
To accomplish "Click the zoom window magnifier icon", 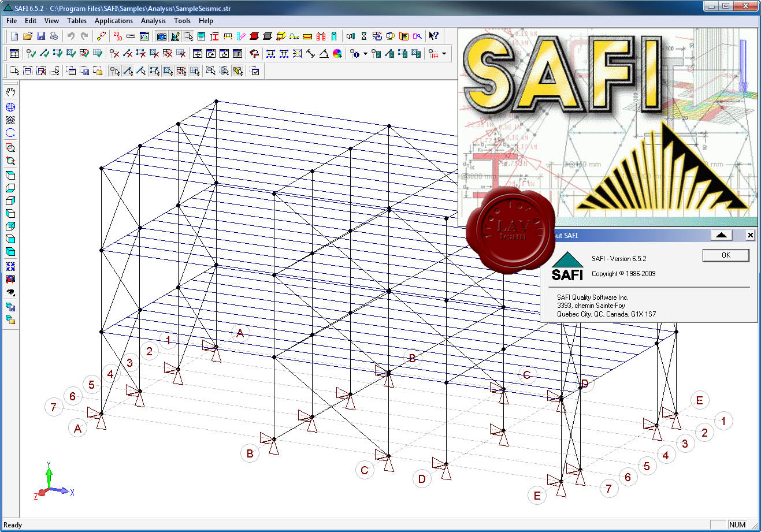I will 10,148.
